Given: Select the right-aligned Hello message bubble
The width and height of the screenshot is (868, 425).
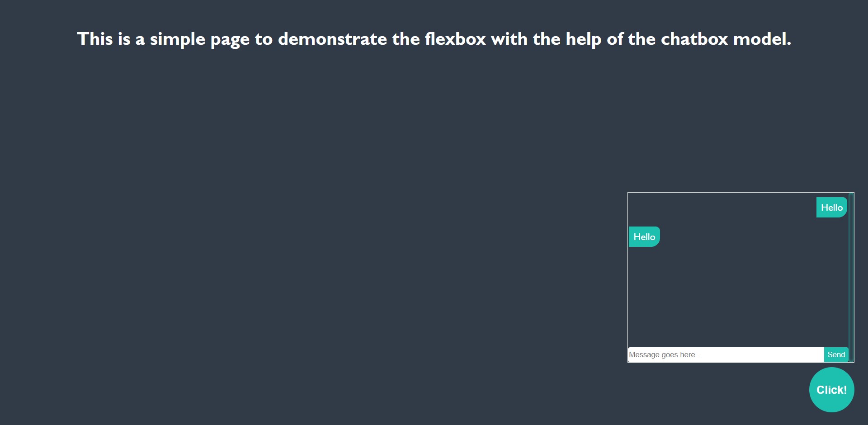Looking at the screenshot, I should [x=832, y=208].
